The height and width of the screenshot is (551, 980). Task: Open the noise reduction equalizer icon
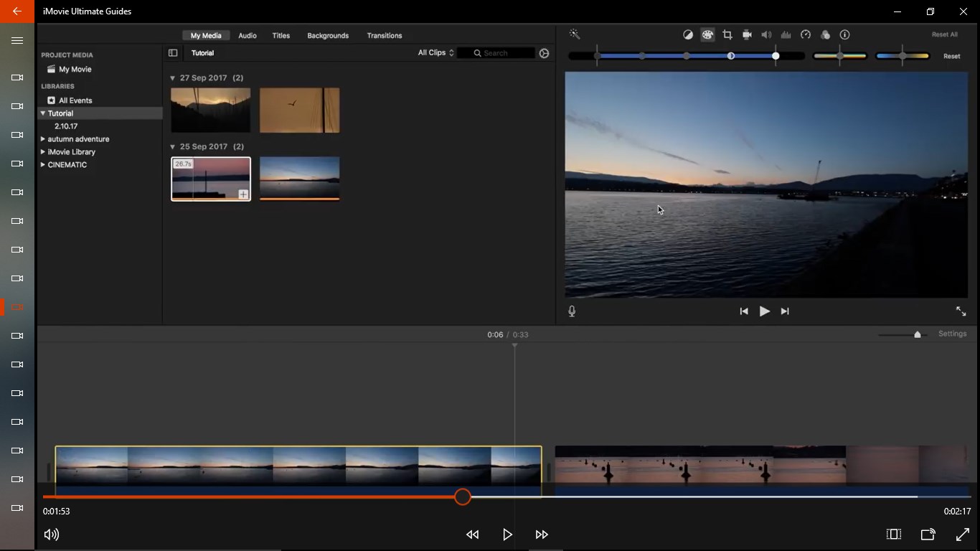[x=786, y=34]
